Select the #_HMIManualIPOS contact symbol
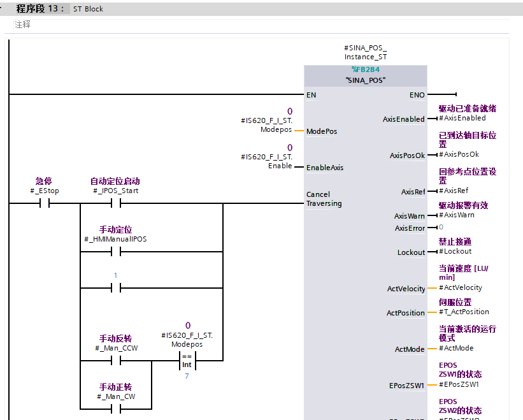The width and height of the screenshot is (523, 420). pyautogui.click(x=115, y=252)
